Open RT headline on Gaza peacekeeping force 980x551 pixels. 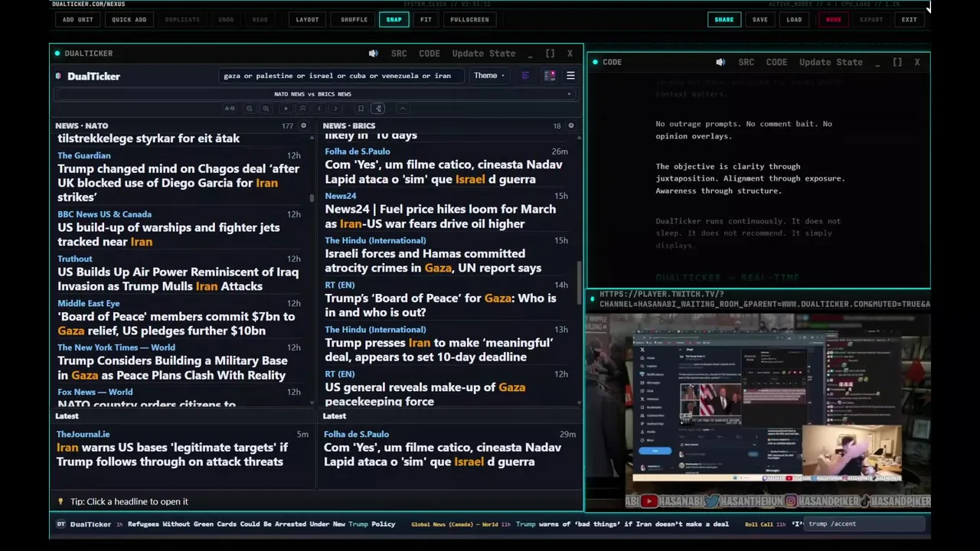(x=425, y=394)
